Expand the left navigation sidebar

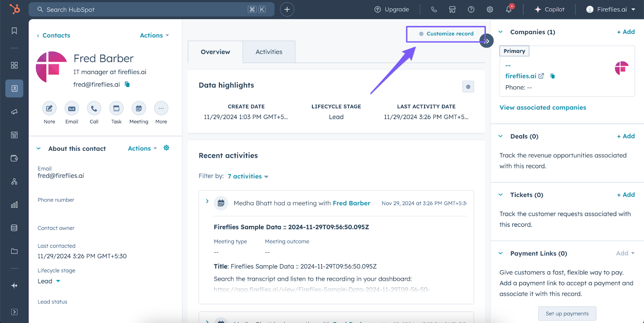(x=14, y=312)
